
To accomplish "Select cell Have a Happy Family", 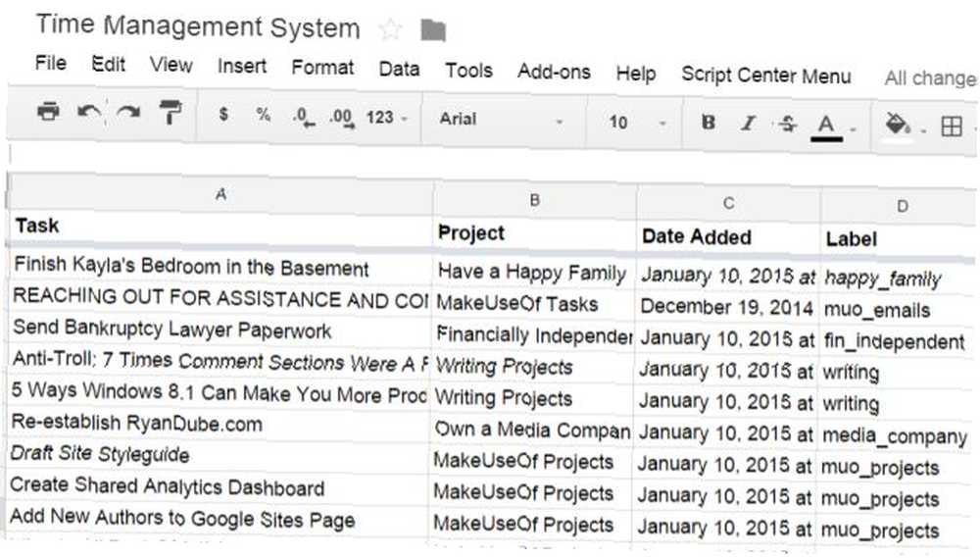I will pos(534,273).
